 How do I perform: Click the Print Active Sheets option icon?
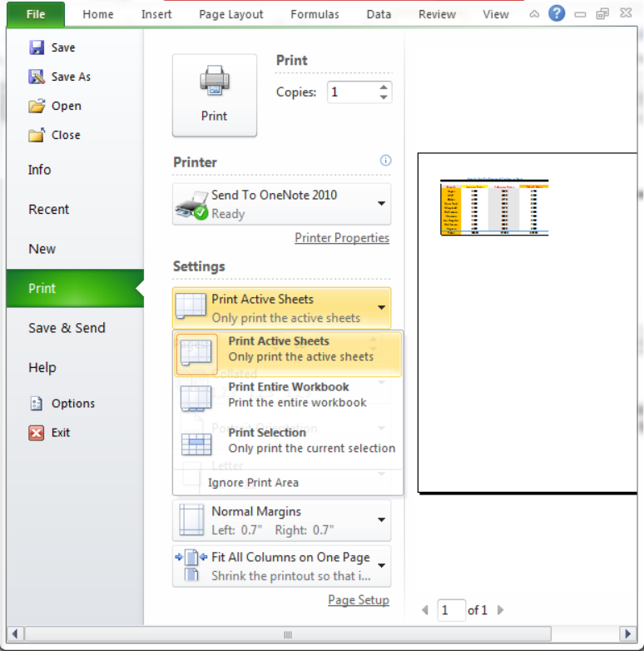coord(196,352)
